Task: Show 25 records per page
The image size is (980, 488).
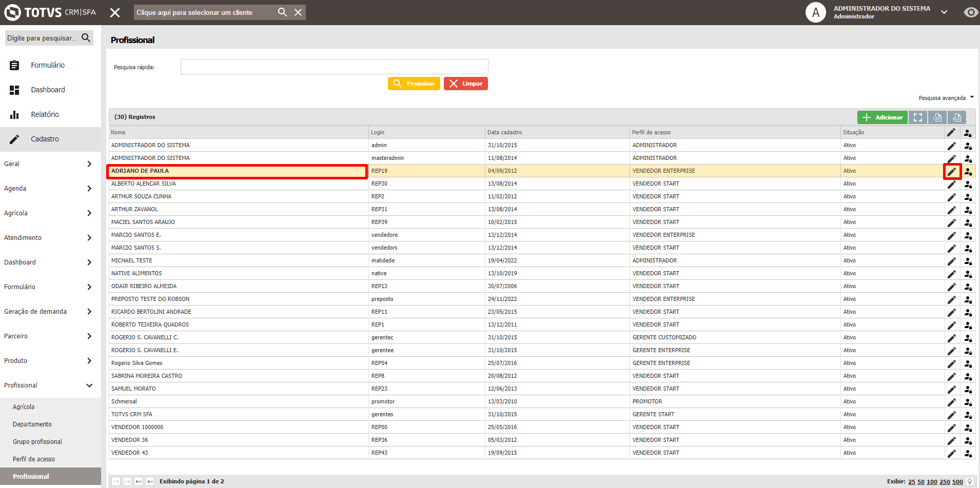Action: (911, 482)
